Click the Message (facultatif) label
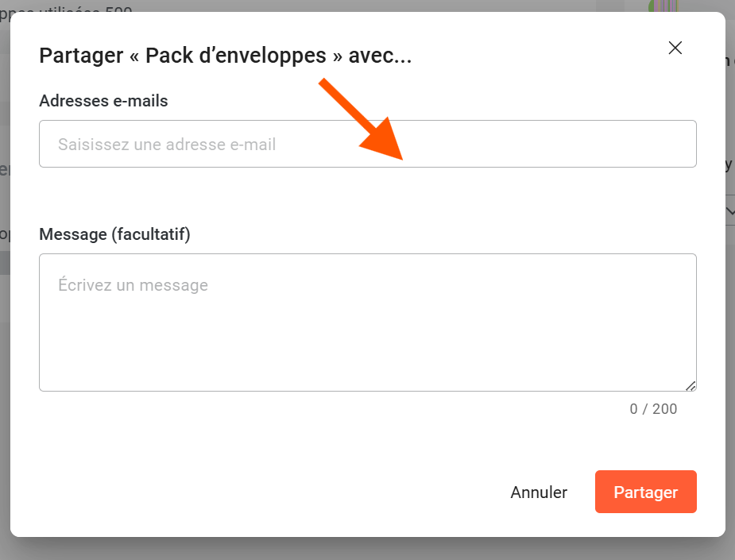The image size is (735, 560). click(114, 234)
